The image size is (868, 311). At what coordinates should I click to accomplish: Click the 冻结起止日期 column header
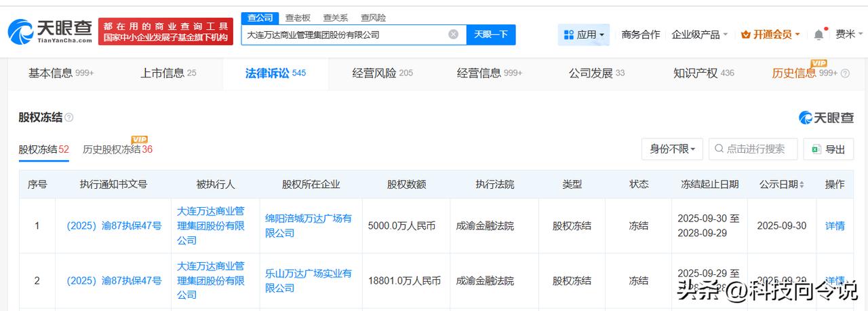pyautogui.click(x=710, y=185)
